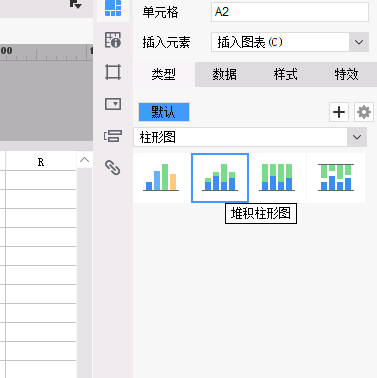Viewport: 377px width, 378px height.
Task: Open the widget settings sidebar icon
Action: 113,104
